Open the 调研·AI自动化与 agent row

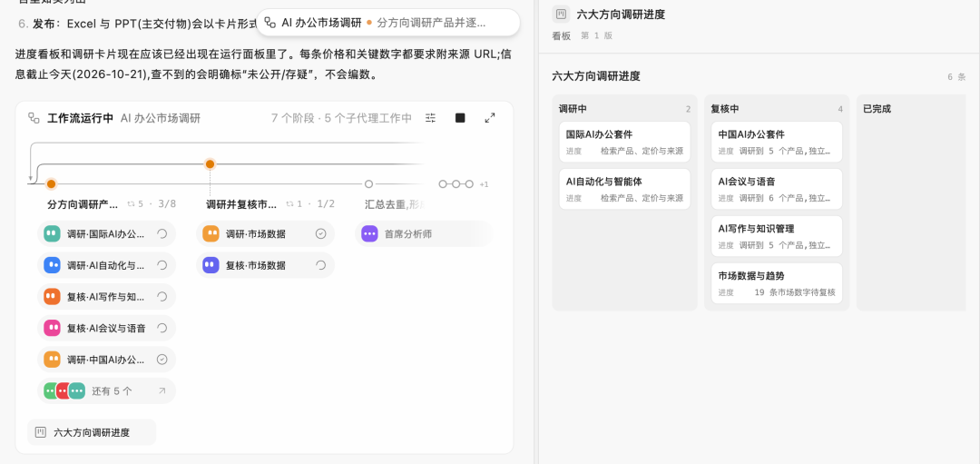(107, 265)
